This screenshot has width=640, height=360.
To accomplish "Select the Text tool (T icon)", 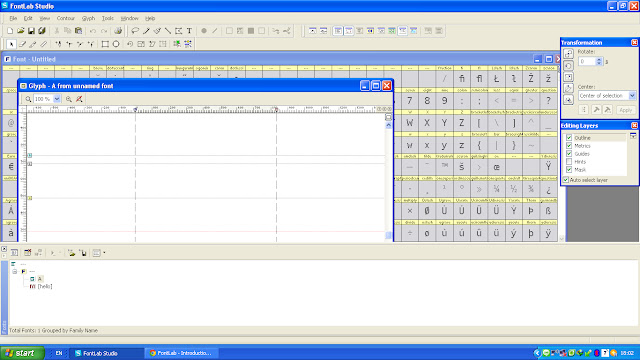I will [189, 31].
